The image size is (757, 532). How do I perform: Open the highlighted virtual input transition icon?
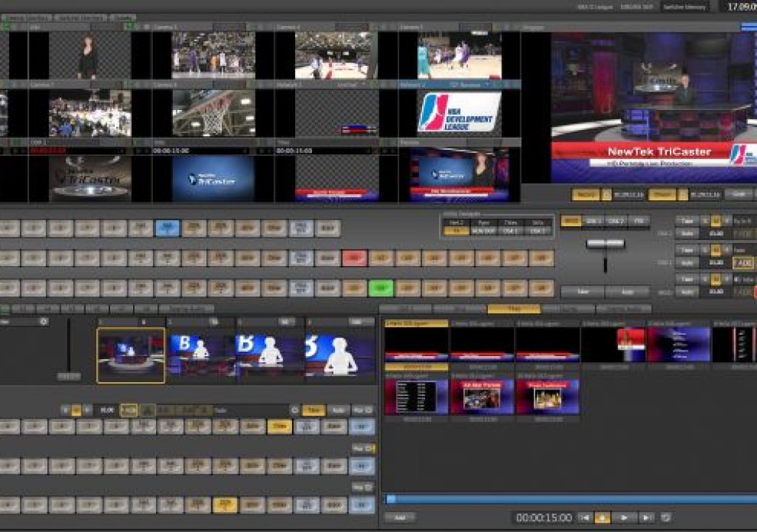(129, 410)
